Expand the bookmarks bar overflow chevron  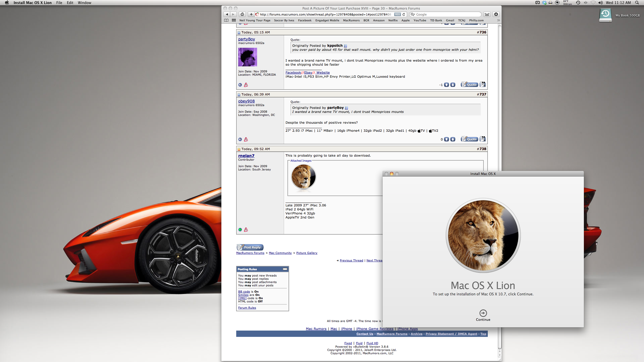[x=498, y=20]
